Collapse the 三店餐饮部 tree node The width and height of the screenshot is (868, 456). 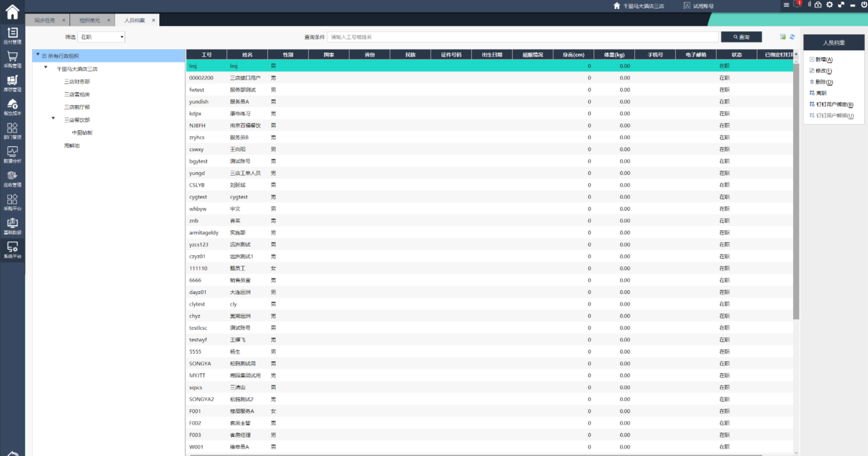(x=53, y=119)
